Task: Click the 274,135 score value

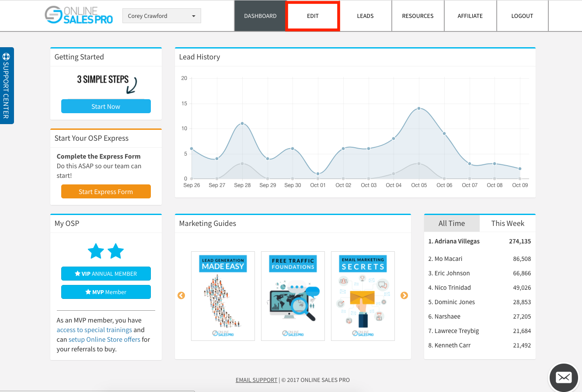Action: 520,241
